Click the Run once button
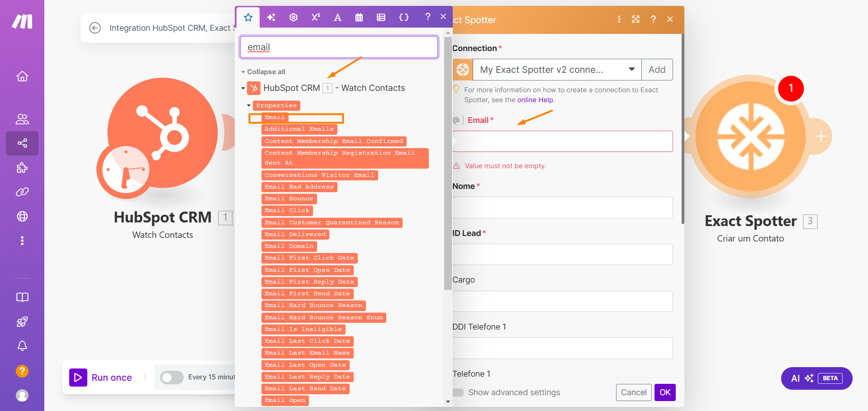Image resolution: width=868 pixels, height=411 pixels. click(101, 378)
